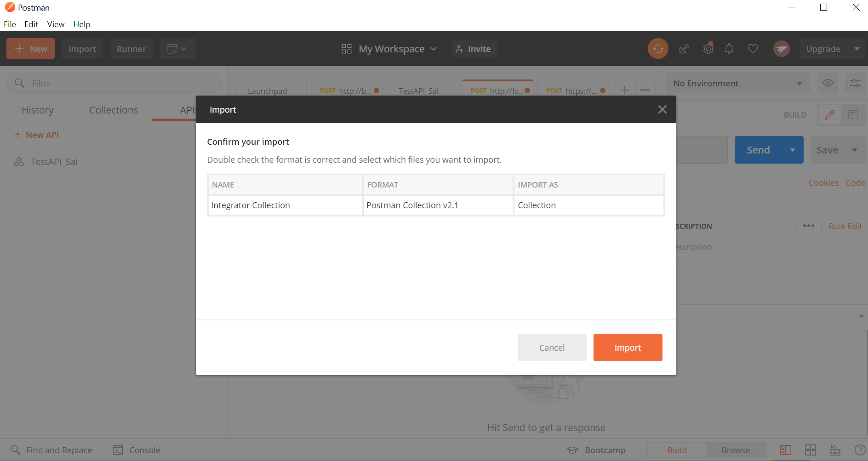The height and width of the screenshot is (461, 868).
Task: Click the Send button
Action: click(x=758, y=150)
